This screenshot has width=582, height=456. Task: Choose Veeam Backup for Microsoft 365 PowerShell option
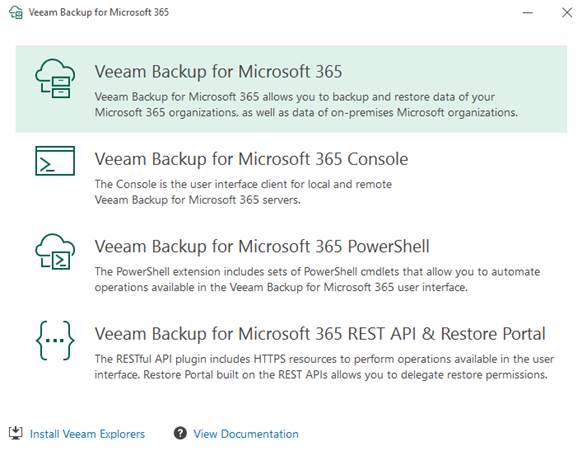click(x=262, y=247)
